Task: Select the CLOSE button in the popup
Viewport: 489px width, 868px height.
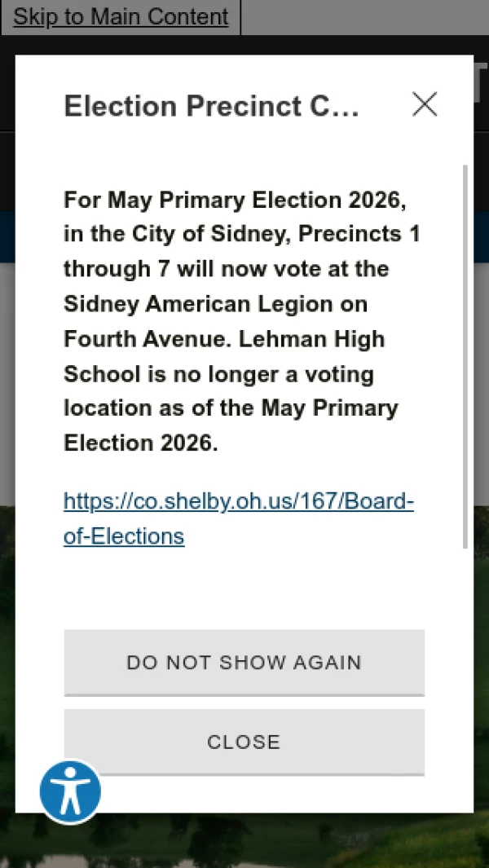Action: tap(244, 742)
